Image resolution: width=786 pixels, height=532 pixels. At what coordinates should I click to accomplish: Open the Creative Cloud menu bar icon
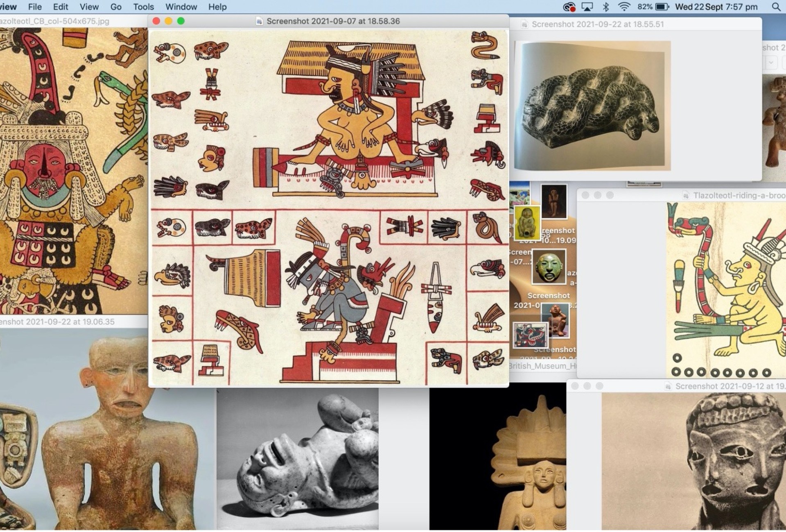pos(569,7)
